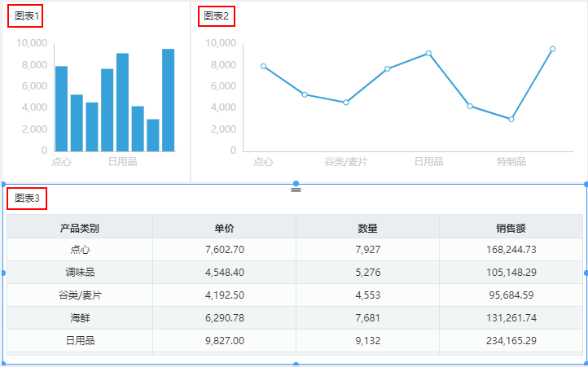
Task: Click the 销售额 column header
Action: pyautogui.click(x=511, y=226)
